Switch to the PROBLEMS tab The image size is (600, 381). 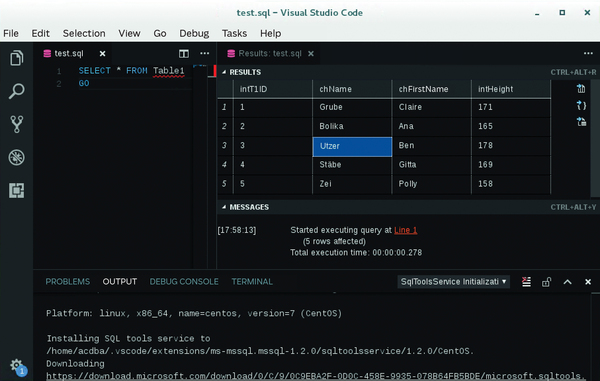68,282
